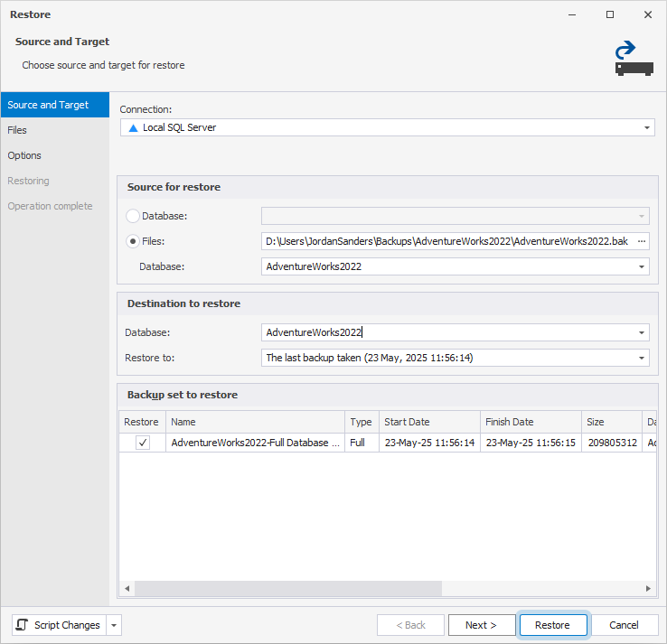Select the Database source radio button
The image size is (667, 644).
click(x=133, y=216)
